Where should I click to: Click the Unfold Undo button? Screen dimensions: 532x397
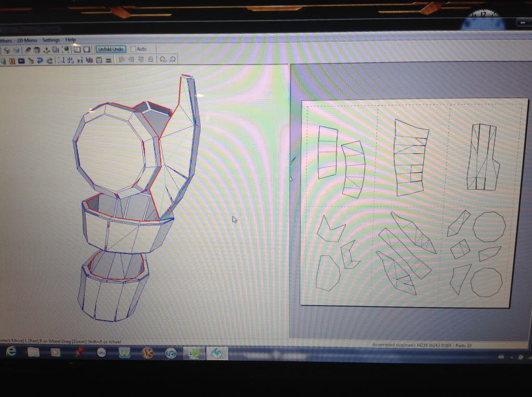point(111,49)
